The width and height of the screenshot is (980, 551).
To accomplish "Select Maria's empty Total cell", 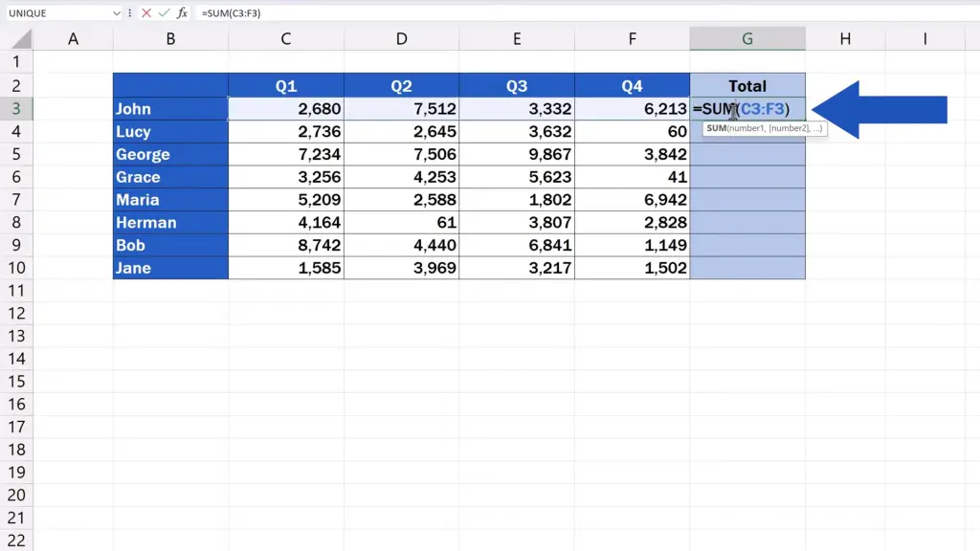I will [747, 200].
